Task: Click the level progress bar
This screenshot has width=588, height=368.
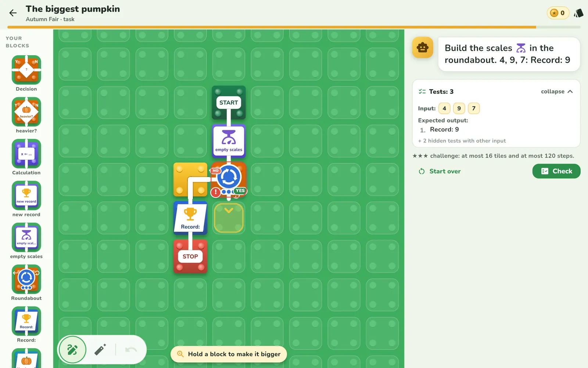Action: coord(294,27)
